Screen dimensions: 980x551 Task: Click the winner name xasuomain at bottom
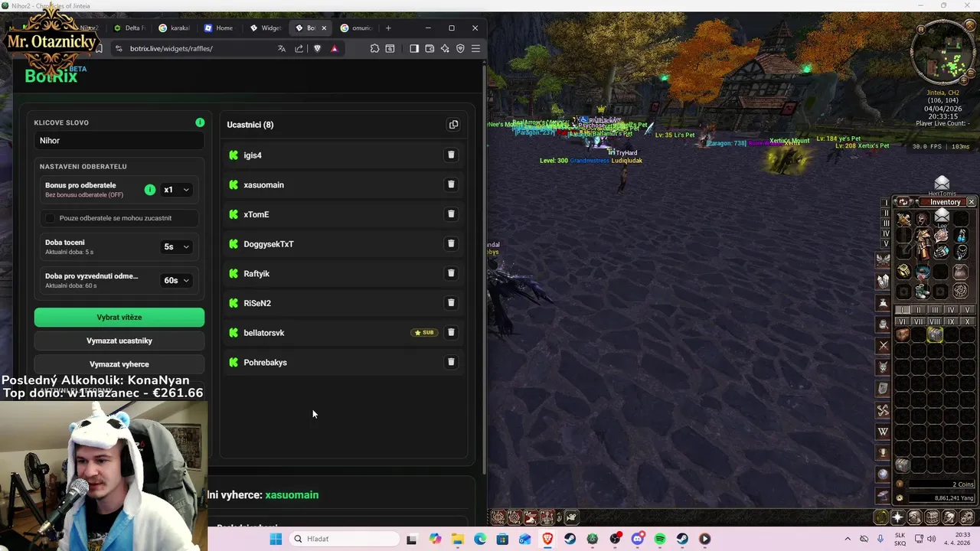tap(292, 495)
